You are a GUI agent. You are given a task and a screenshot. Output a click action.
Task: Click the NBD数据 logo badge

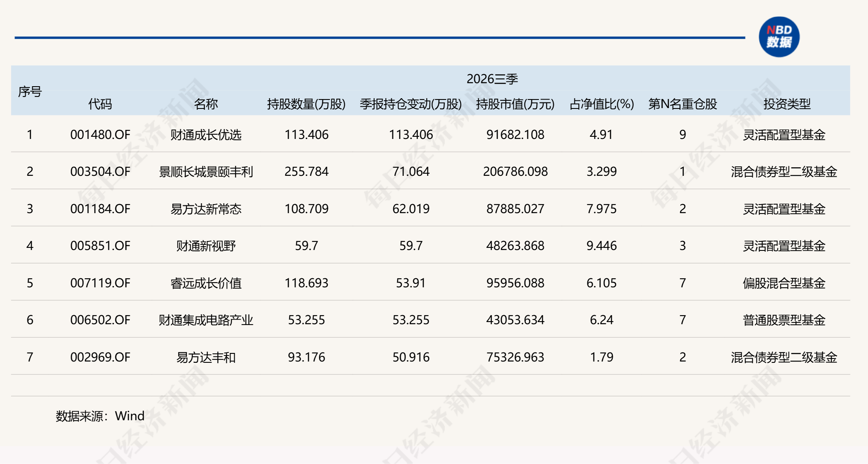(x=779, y=37)
